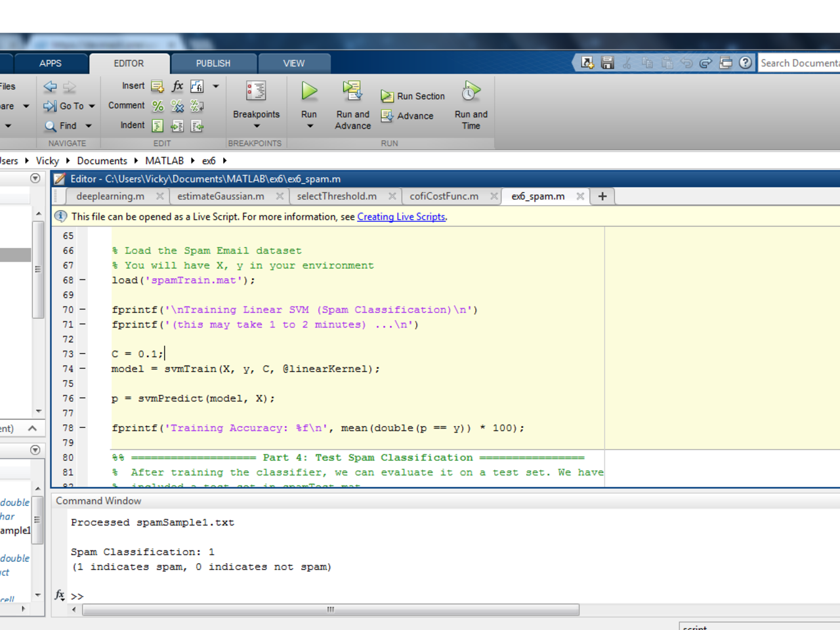Open the Current Folder panel actions menu
The height and width of the screenshot is (630, 840).
35,178
